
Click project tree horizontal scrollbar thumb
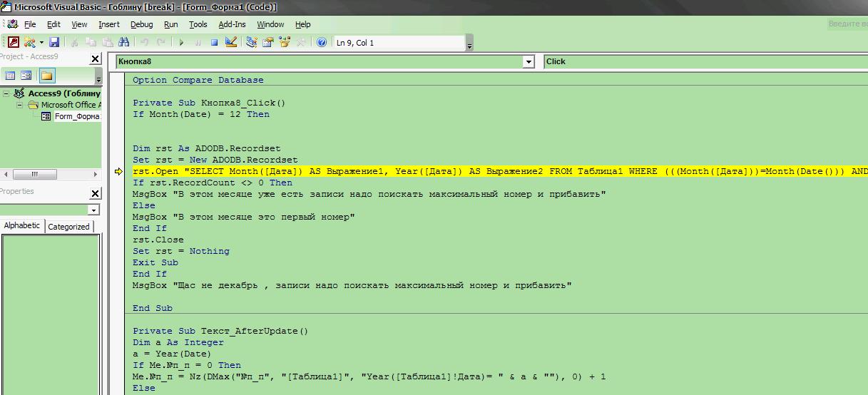[x=34, y=174]
